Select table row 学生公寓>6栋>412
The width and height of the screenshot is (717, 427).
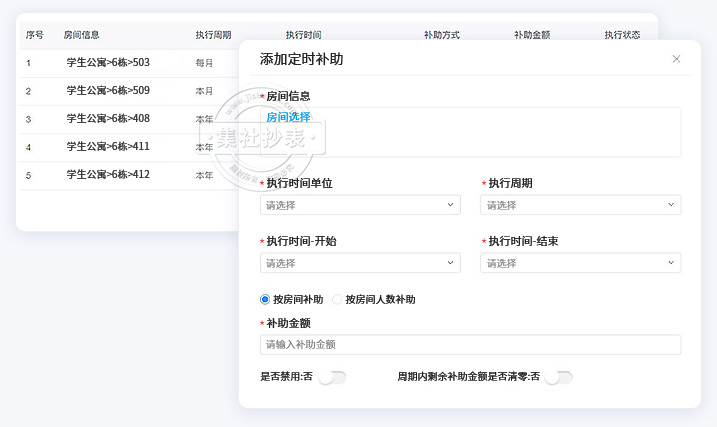coord(108,175)
